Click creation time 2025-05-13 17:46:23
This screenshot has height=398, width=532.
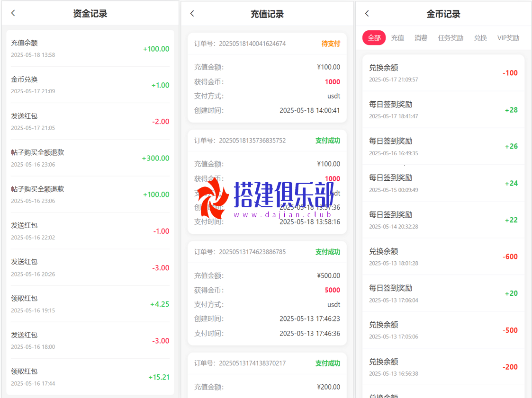(x=310, y=318)
